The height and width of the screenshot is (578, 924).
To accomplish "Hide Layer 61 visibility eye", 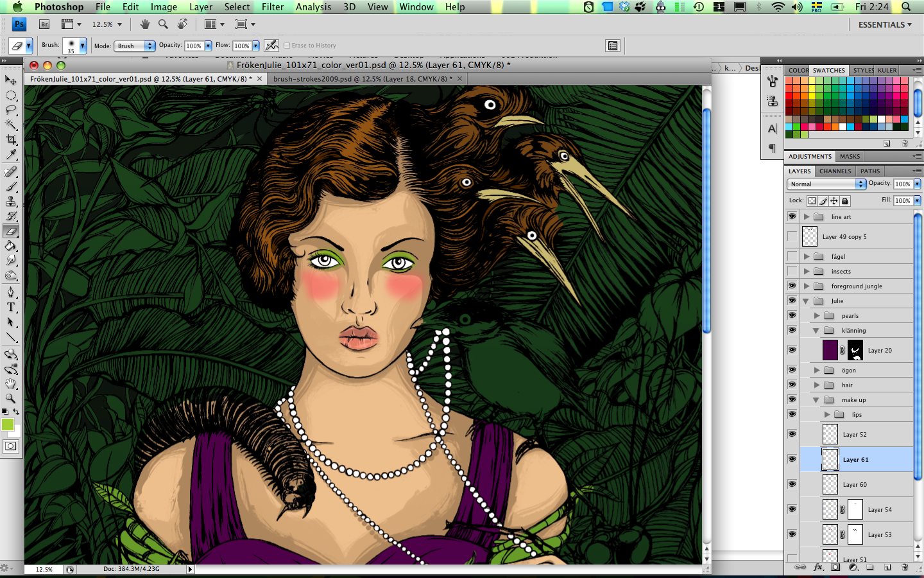I will 792,459.
